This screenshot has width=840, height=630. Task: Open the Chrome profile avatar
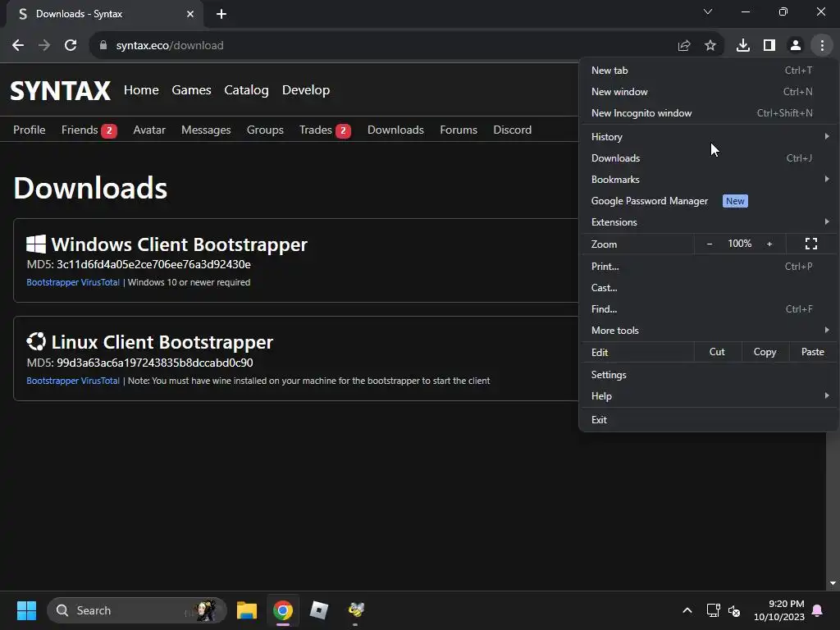coord(796,46)
